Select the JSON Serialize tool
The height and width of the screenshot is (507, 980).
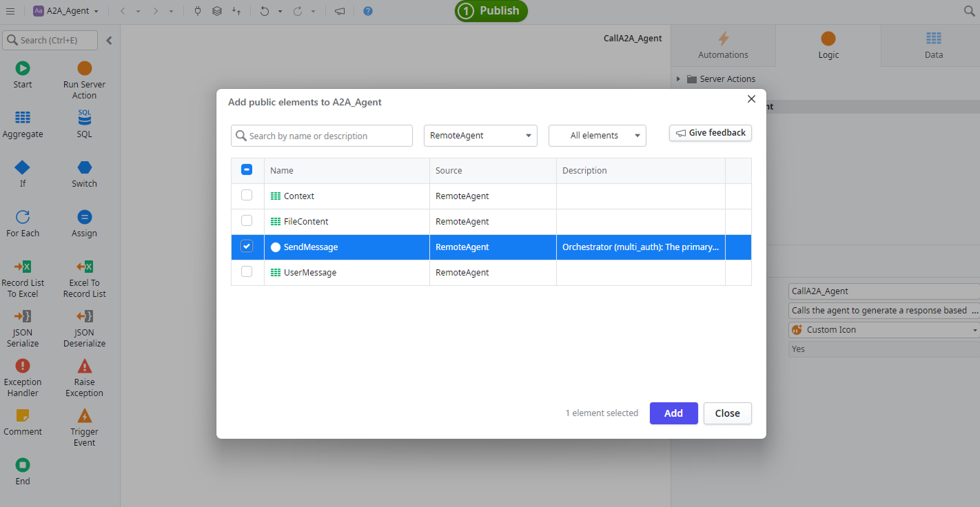(x=23, y=328)
